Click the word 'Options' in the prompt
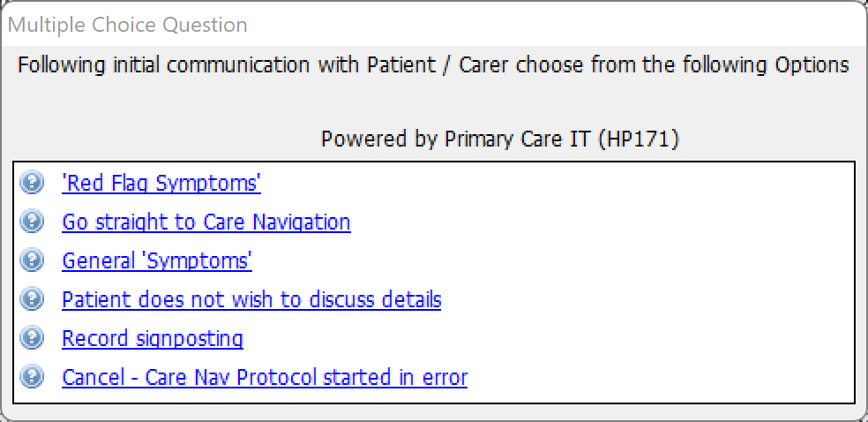This screenshot has width=868, height=422. pyautogui.click(x=812, y=65)
